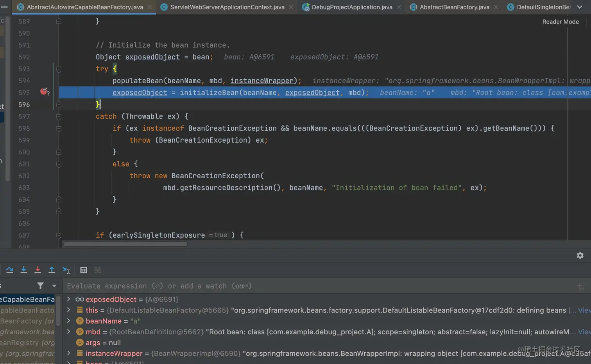Click the Step Out debugger icon
Viewport: 591px width, 364px height.
[x=52, y=270]
